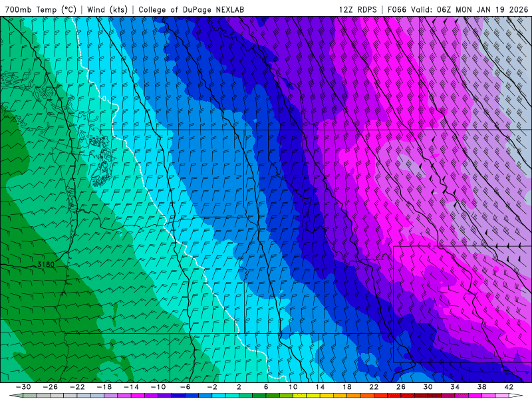Screen dimensions: 532x399
Task: Click the "700mb Temp (°C)" title text
Action: [41, 9]
